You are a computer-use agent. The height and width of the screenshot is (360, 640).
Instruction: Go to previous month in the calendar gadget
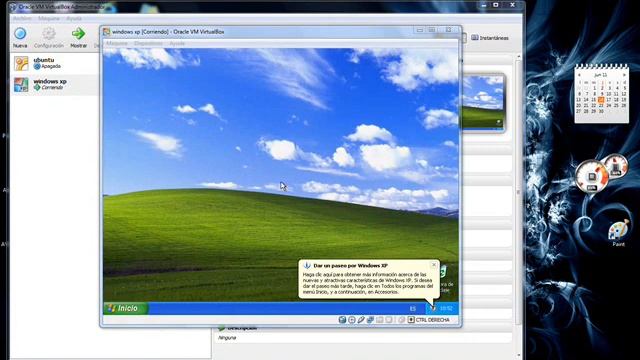[579, 75]
